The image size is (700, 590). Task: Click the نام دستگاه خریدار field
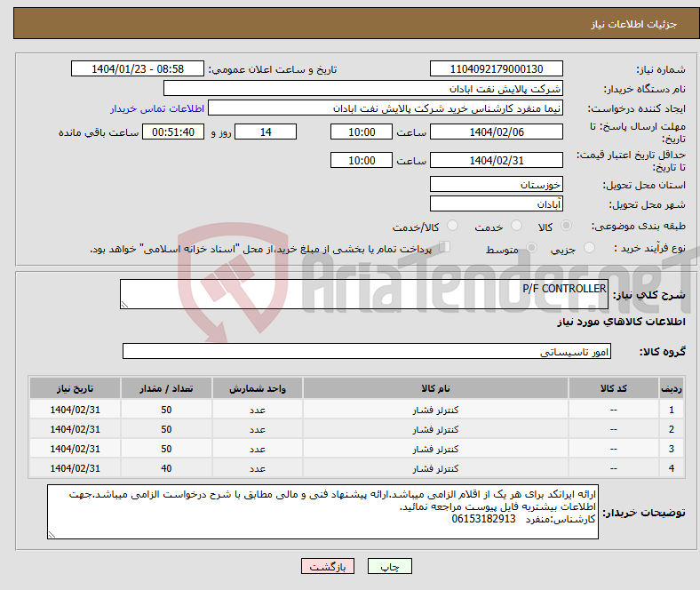point(363,89)
